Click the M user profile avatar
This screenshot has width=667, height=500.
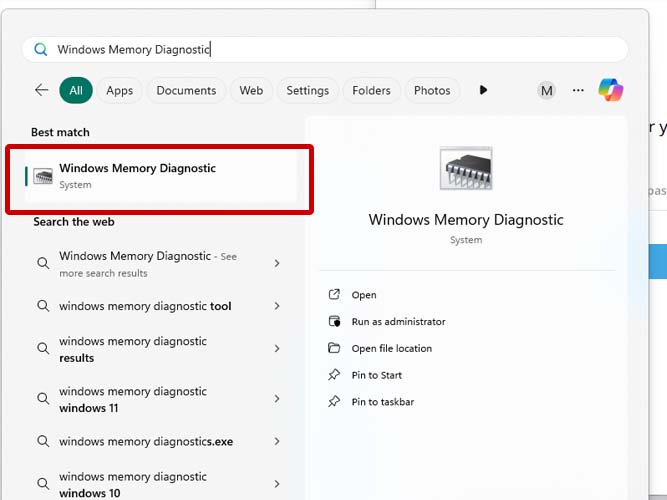546,90
